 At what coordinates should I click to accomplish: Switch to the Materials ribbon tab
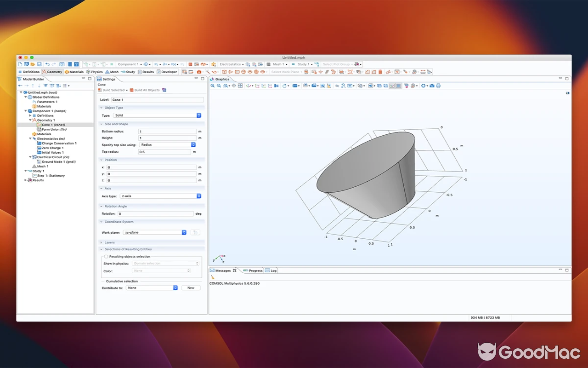[75, 72]
